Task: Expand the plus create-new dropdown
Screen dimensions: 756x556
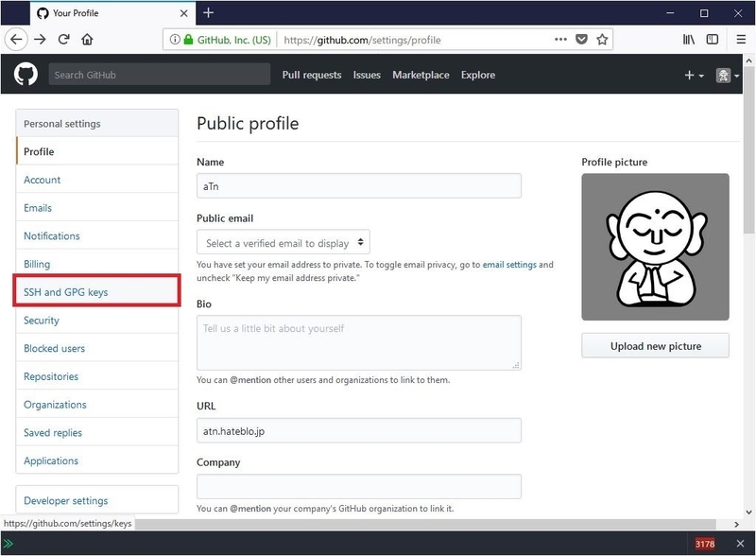Action: tap(694, 76)
